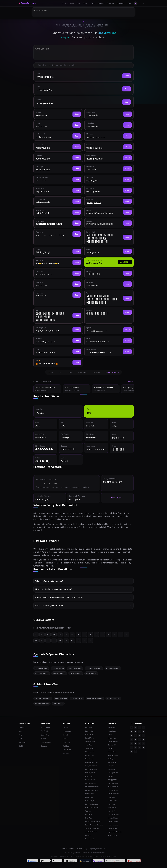The image size is (167, 868).
Task: Open the What is Unicode? guide
Action: click(x=113, y=699)
